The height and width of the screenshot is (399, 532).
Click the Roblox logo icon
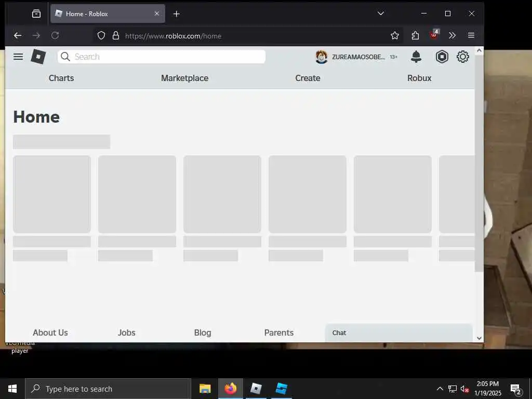(38, 57)
